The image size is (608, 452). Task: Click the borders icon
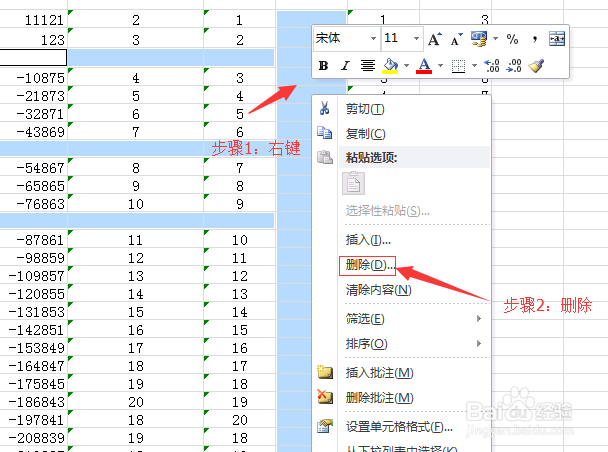click(458, 66)
